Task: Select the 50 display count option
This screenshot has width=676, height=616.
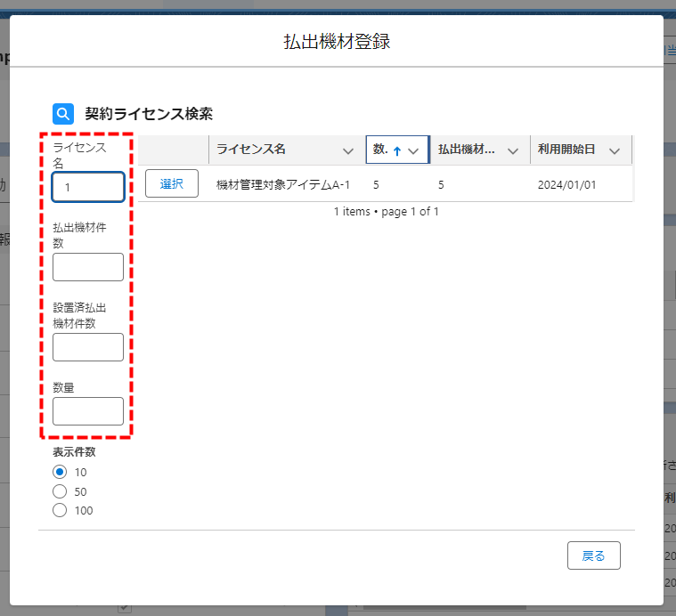Action: pos(61,491)
